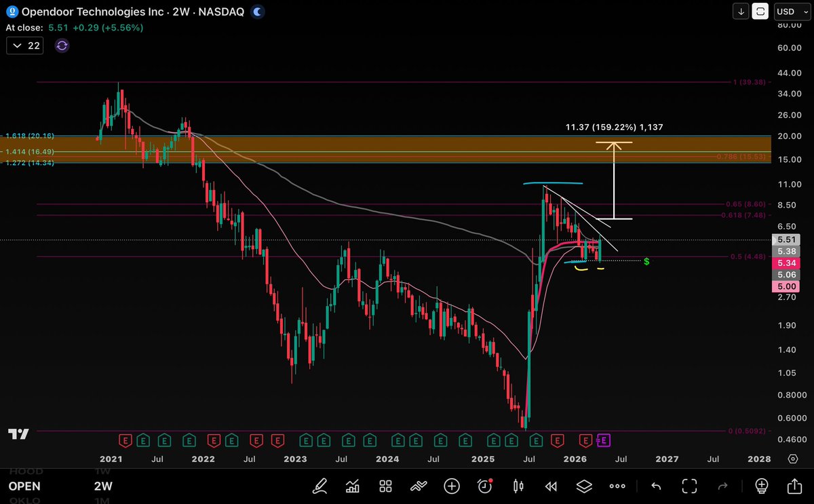Enter fullscreen with corner-brackets icon
814x504 pixels.
coord(689,486)
